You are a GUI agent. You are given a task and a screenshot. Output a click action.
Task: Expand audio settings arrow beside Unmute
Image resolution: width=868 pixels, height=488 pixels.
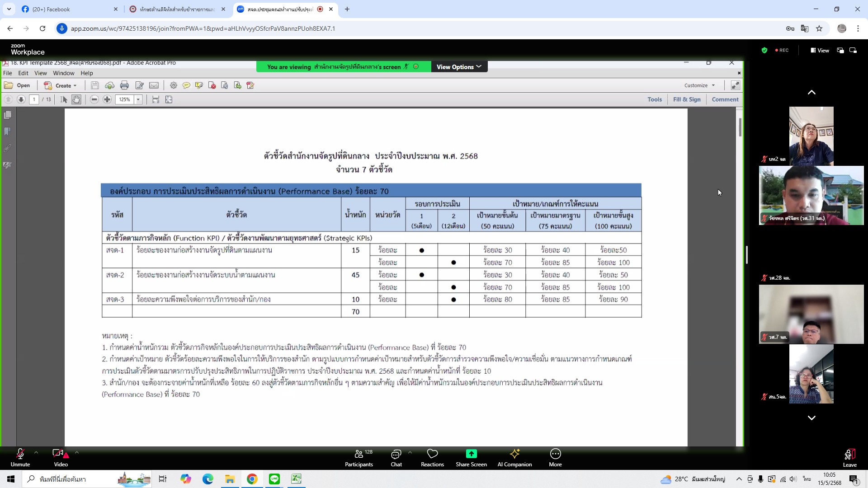pos(36,452)
